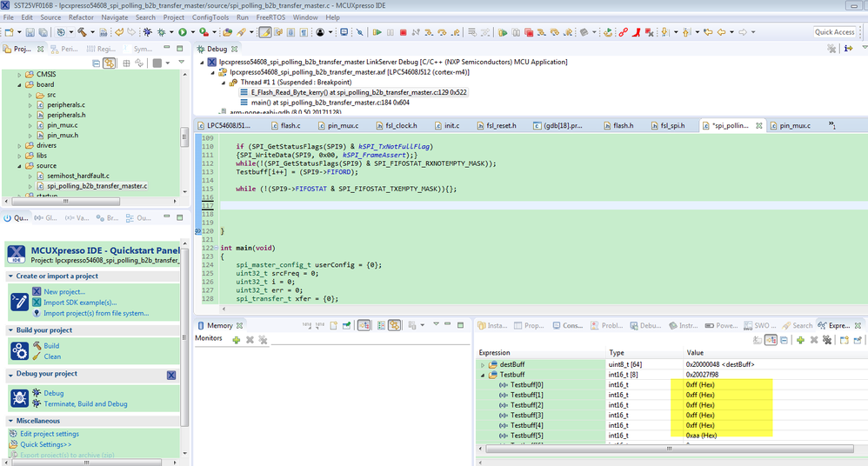Collapse the source folder in project tree
Screen dimensions: 868x466
20,165
